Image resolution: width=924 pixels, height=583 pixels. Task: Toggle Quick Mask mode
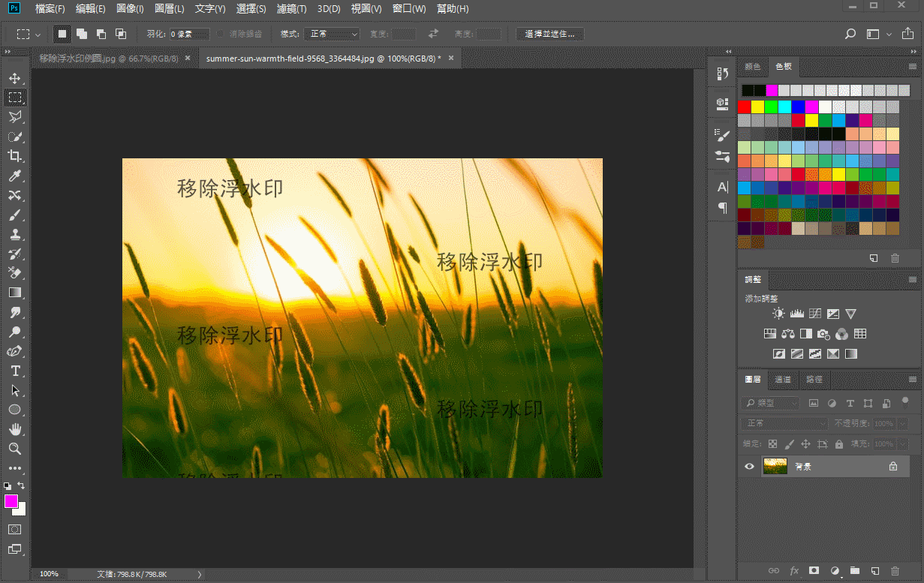14,529
